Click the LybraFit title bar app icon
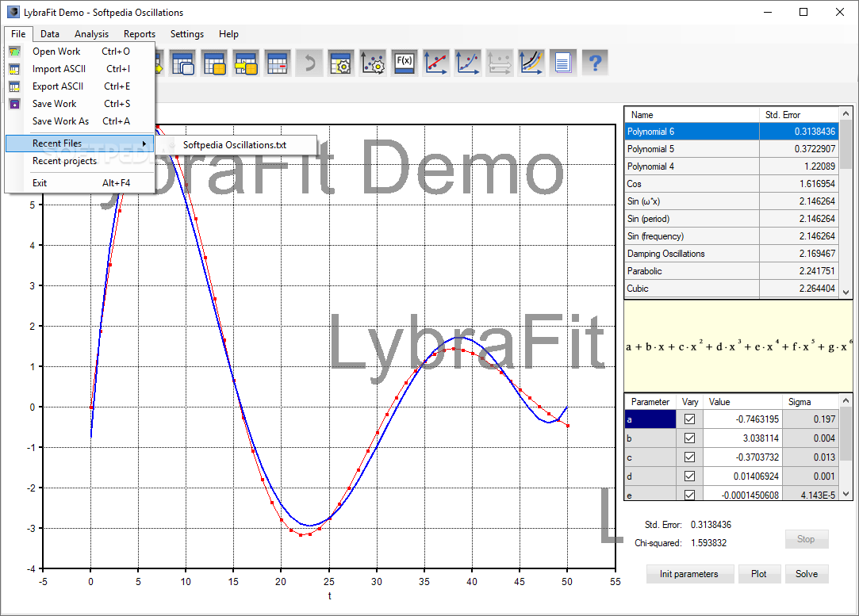This screenshot has width=859, height=616. 13,12
